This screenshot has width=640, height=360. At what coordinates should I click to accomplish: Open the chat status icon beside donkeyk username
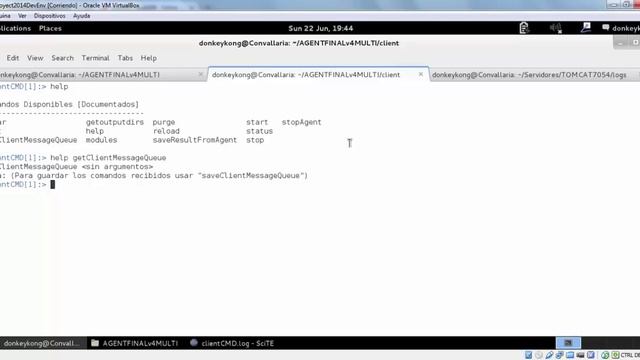606,28
